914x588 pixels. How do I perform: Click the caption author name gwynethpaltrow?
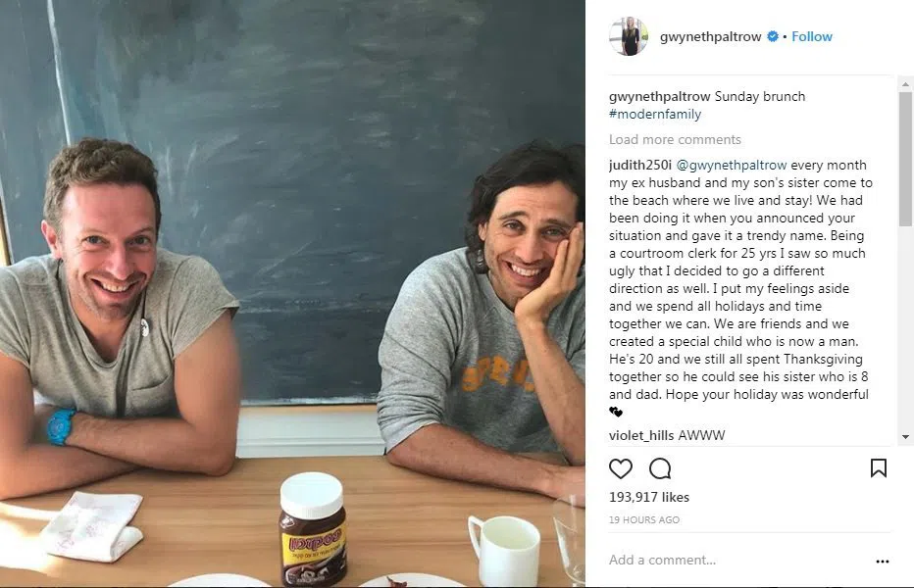coord(659,96)
